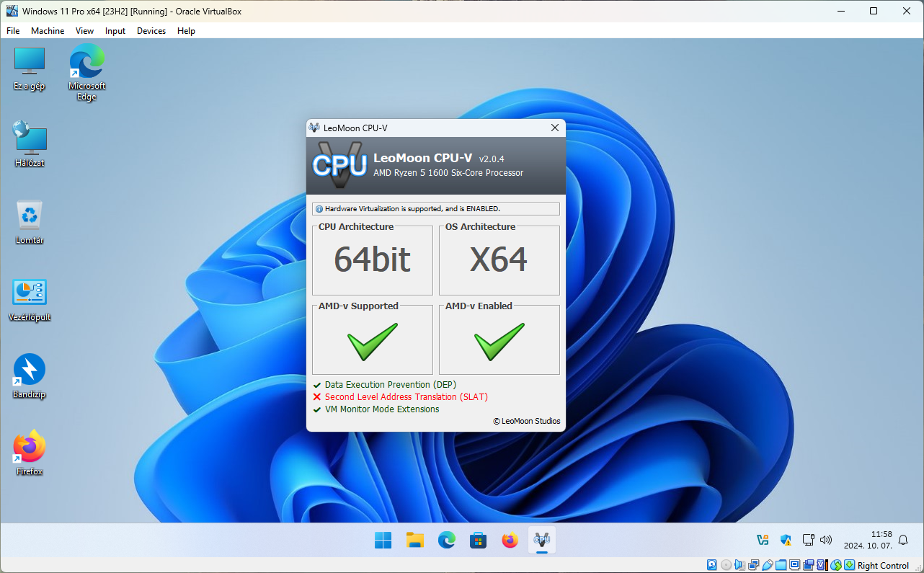Click the AMD-v Enabled green checkmark
Viewport: 924px width, 573px height.
pos(499,342)
